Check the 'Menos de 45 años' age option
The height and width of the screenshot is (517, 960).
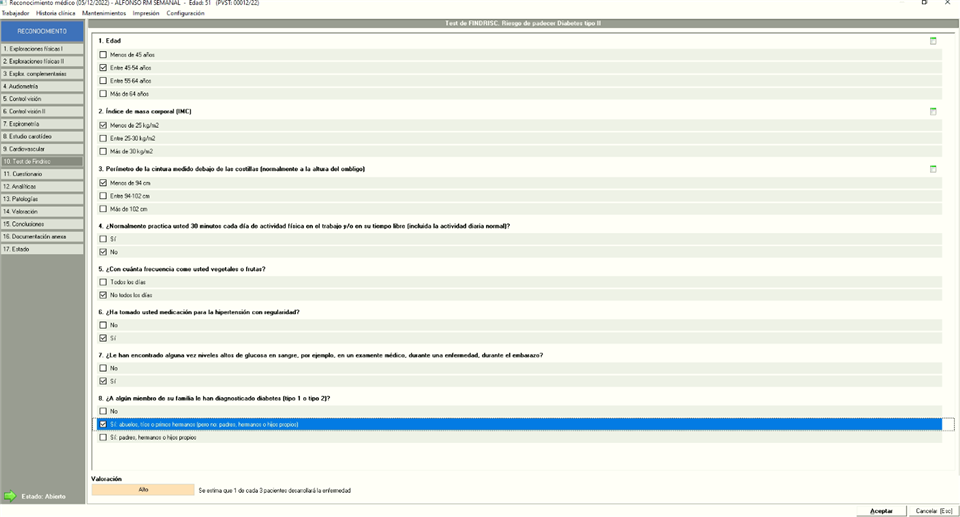[103, 55]
